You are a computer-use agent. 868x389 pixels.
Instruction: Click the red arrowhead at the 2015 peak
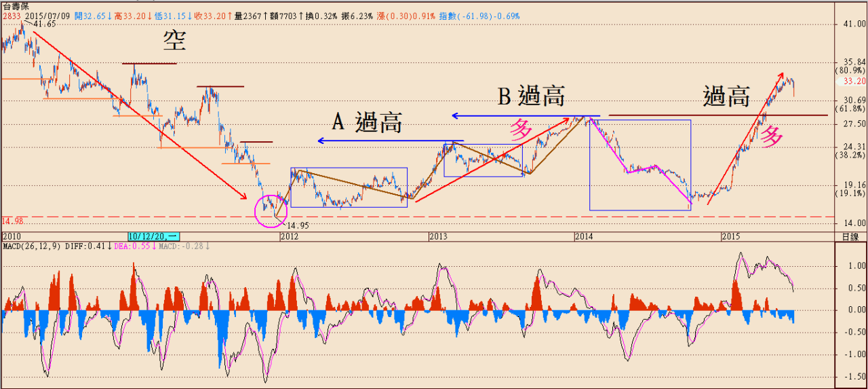(x=779, y=75)
